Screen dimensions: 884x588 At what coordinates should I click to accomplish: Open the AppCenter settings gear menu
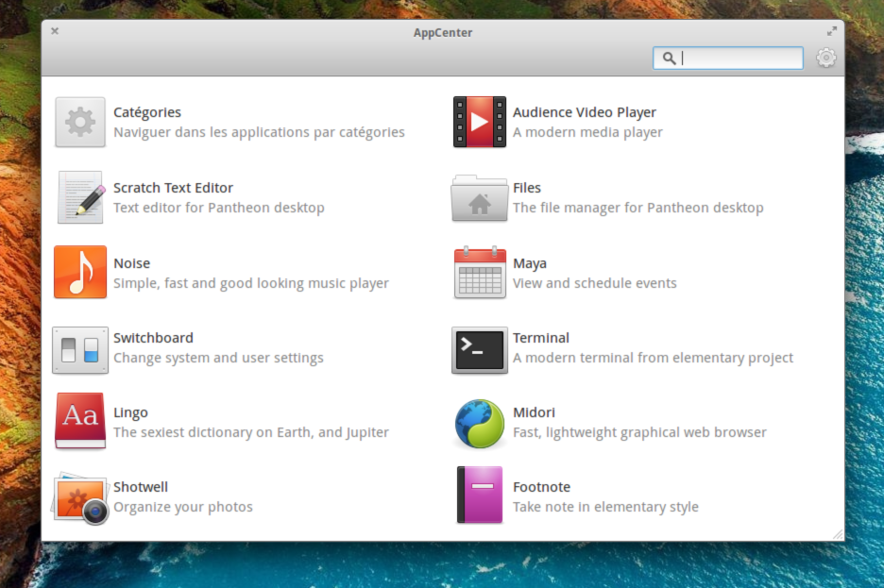(x=826, y=58)
